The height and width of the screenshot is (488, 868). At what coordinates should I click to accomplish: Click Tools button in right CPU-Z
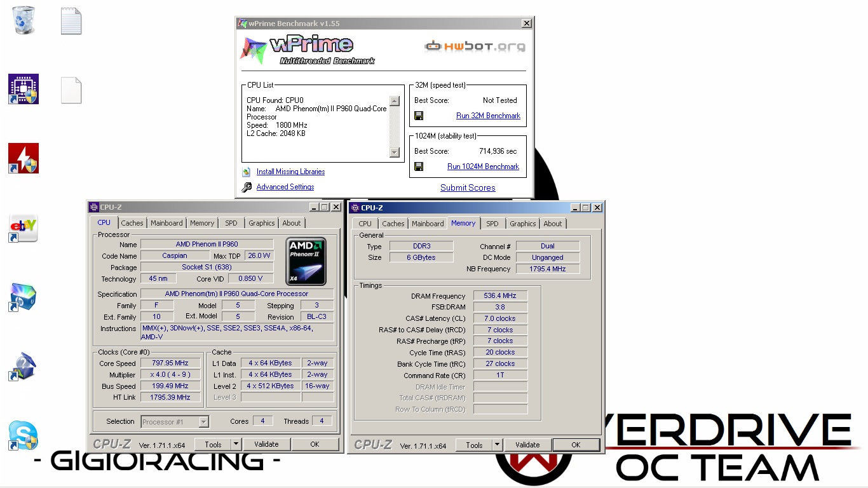point(474,445)
